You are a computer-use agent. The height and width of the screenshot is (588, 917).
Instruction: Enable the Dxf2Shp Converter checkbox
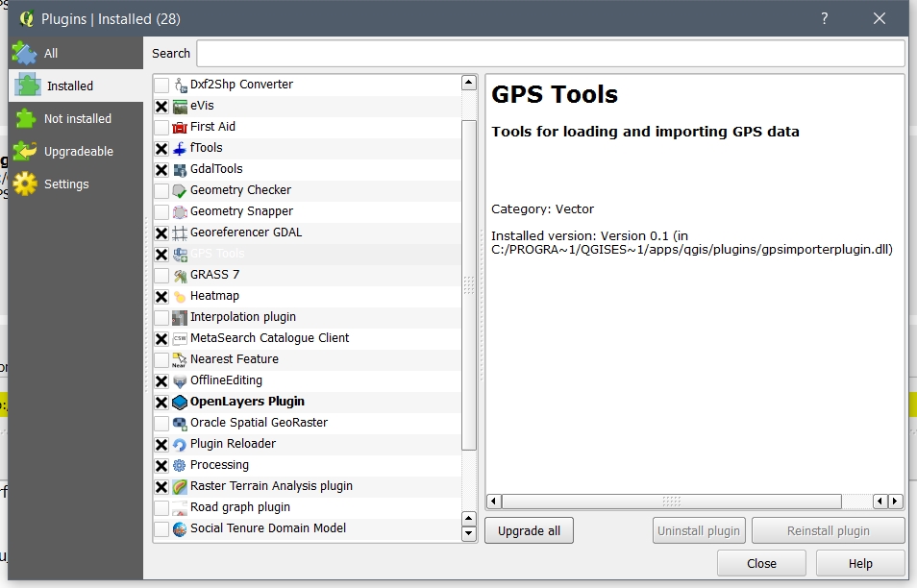point(161,86)
